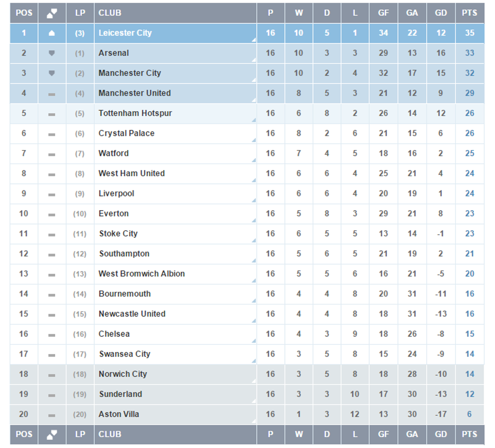Click the no-change dash icon for Liverpool
This screenshot has width=495, height=448.
coord(52,194)
